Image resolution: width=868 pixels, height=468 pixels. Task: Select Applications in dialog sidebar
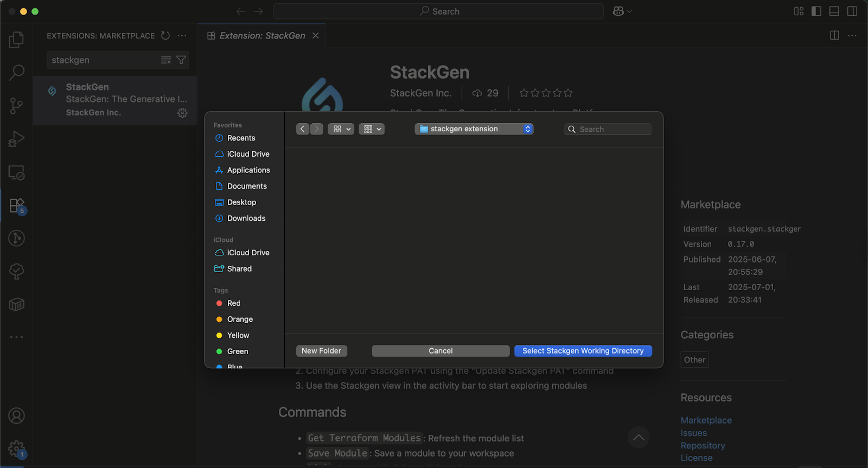[242, 170]
